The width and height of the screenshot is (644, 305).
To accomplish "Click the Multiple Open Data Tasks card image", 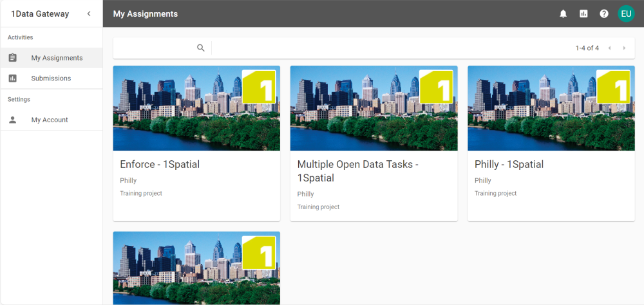I will (x=374, y=108).
